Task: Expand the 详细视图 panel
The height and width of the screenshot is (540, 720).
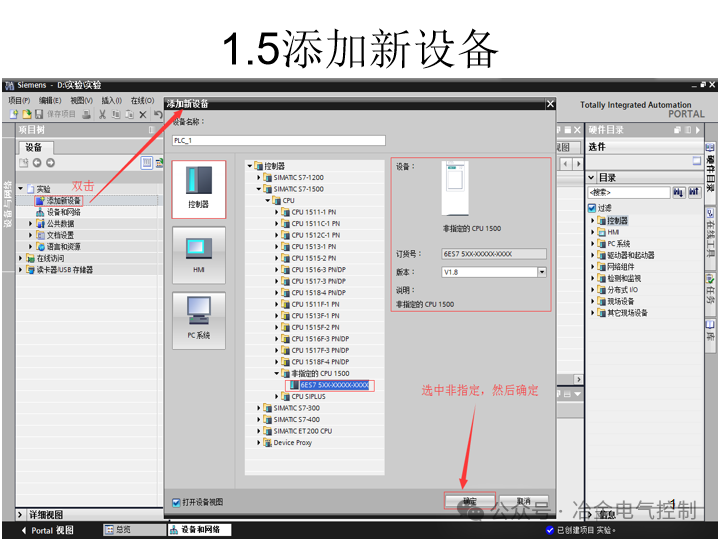Action: [x=20, y=515]
